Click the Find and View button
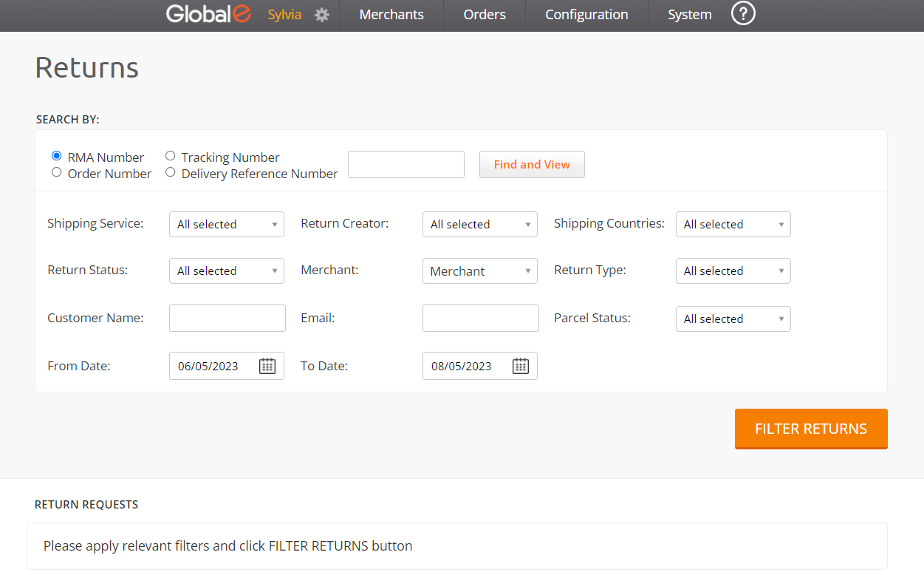This screenshot has width=924, height=575. point(532,165)
